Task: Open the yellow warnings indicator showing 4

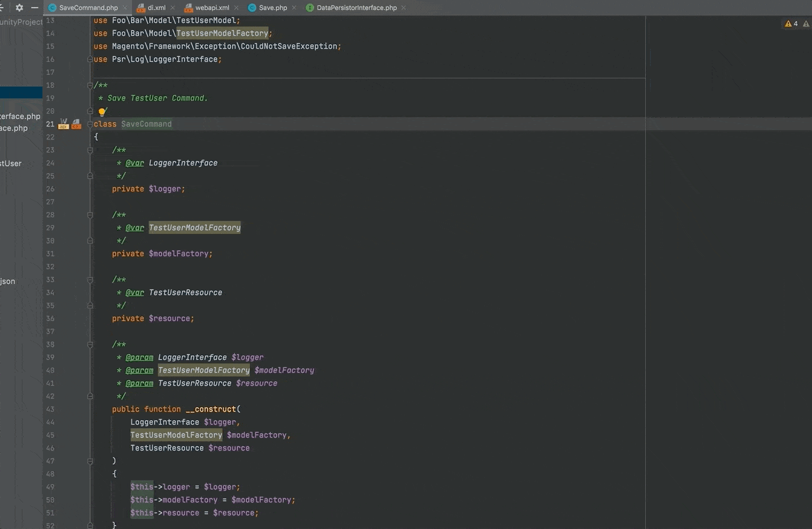Action: click(791, 24)
